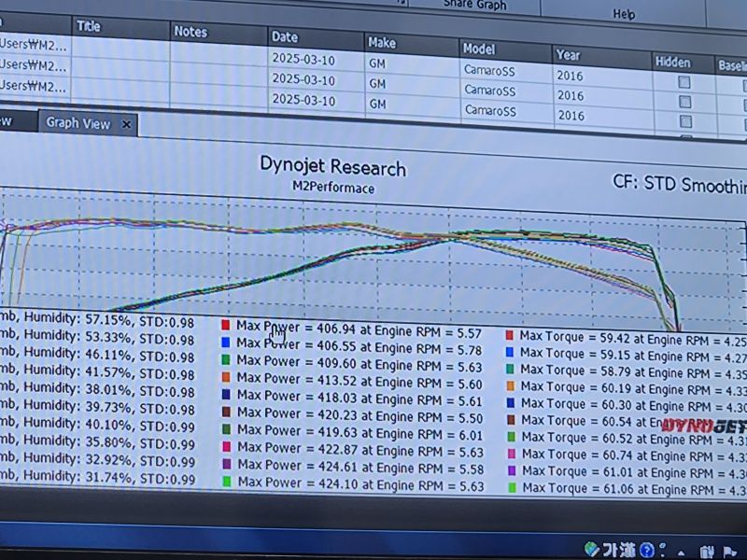Image resolution: width=747 pixels, height=560 pixels.
Task: Click the 'M2Performace' graph subtitle
Action: 333,188
